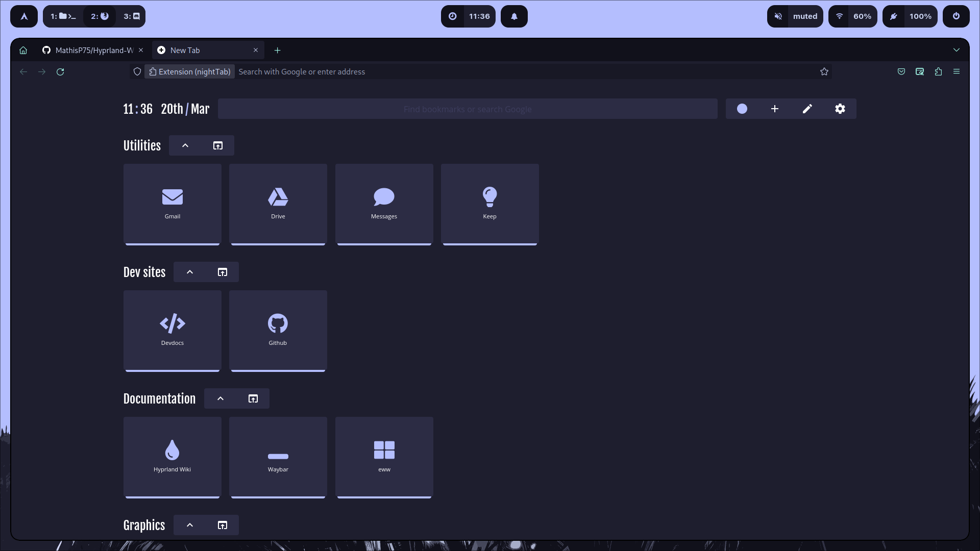Image resolution: width=980 pixels, height=551 pixels.
Task: Open the Drive bookmark tile
Action: pos(278,204)
